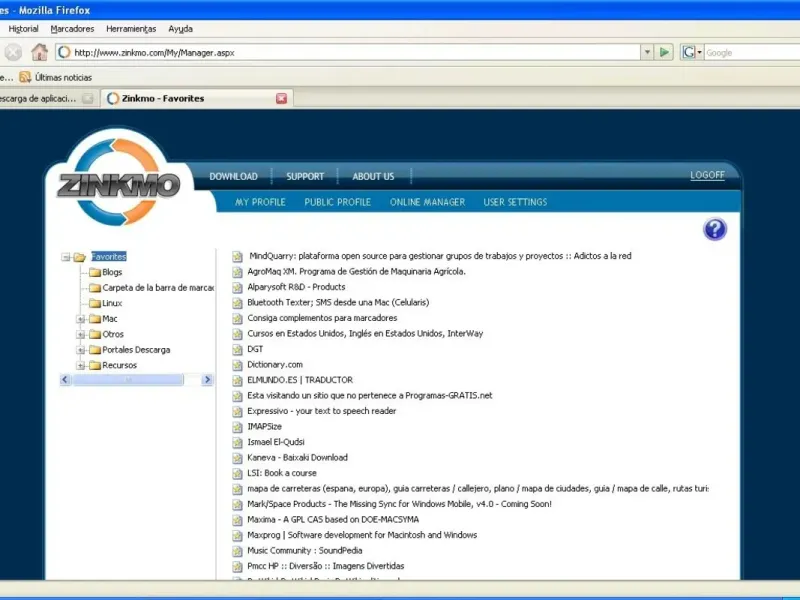Click the LOGOFF link
This screenshot has width=800, height=600.
coord(707,175)
